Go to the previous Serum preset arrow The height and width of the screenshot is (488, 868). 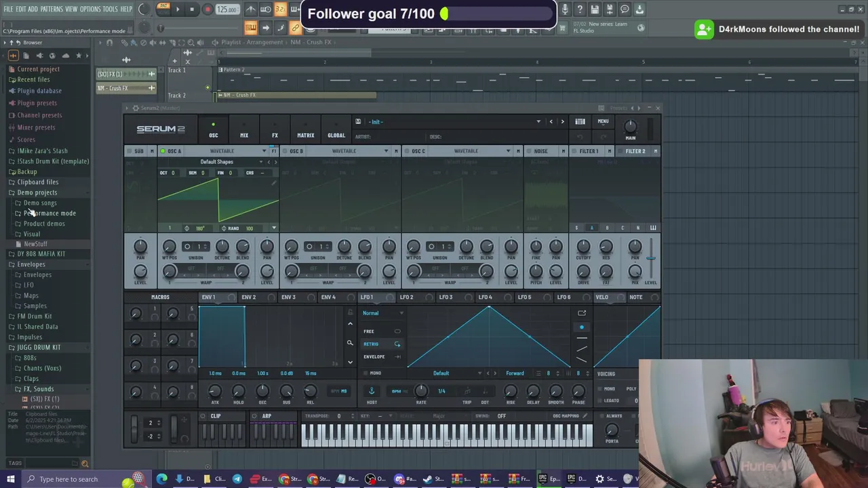coord(551,122)
